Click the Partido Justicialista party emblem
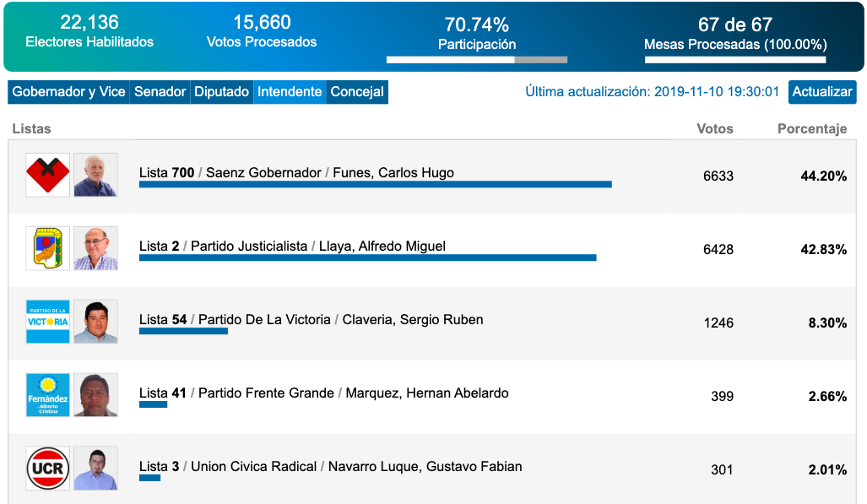This screenshot has height=504, width=867. point(47,248)
